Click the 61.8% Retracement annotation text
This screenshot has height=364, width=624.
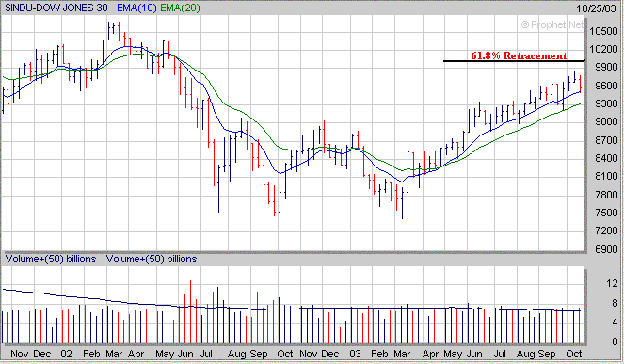coord(519,55)
